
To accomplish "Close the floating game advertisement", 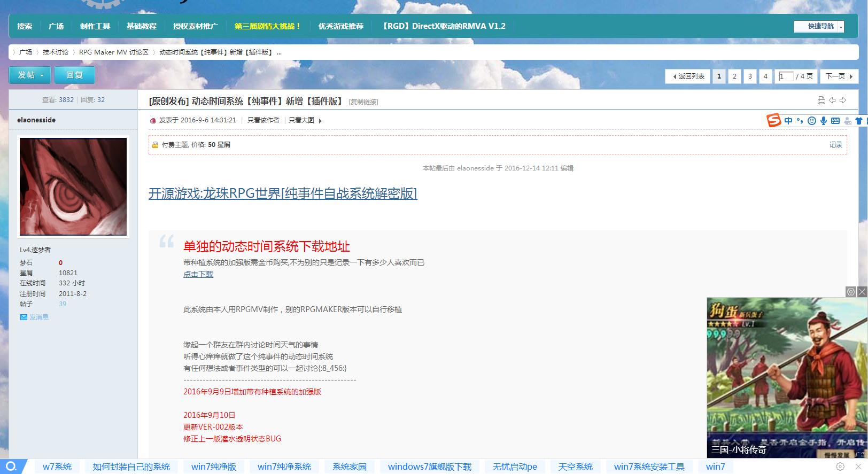I will coord(862,292).
